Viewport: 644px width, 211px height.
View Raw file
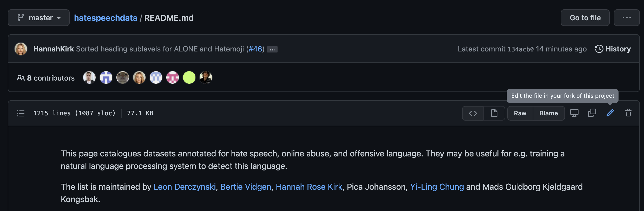520,113
